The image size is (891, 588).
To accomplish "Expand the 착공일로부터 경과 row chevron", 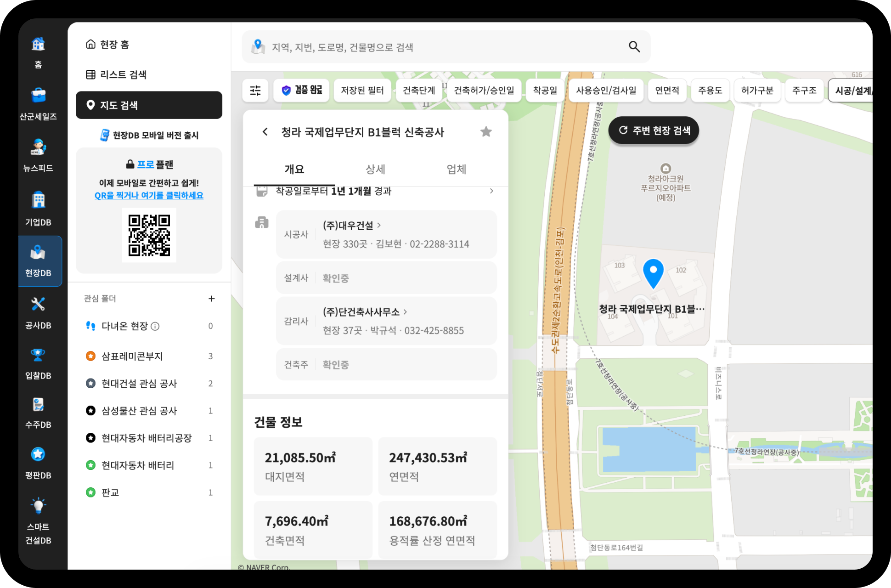I will tap(491, 191).
